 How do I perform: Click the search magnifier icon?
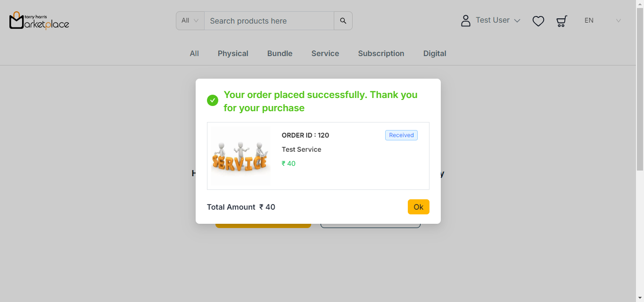pos(343,21)
